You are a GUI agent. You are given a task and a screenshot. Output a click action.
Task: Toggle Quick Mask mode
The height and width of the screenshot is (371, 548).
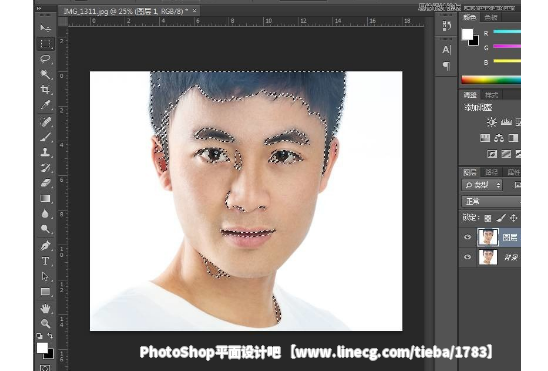tap(45, 368)
